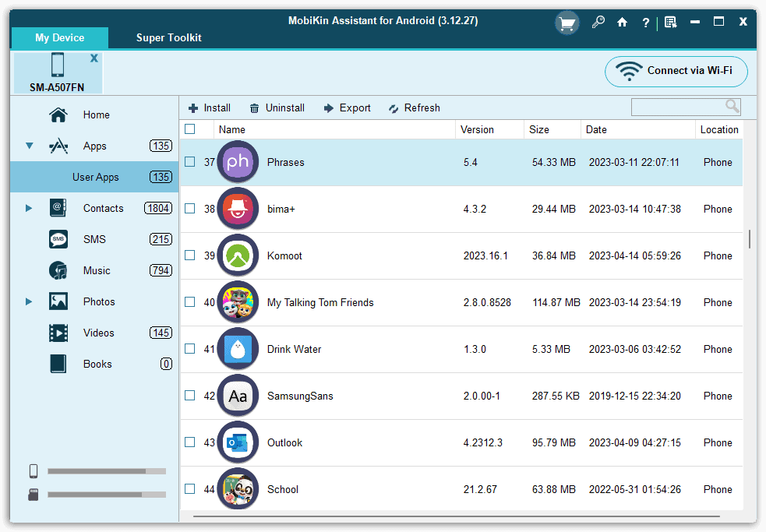Screen dimensions: 766x532
Task: Click the Contacts address book icon
Action: [58, 208]
